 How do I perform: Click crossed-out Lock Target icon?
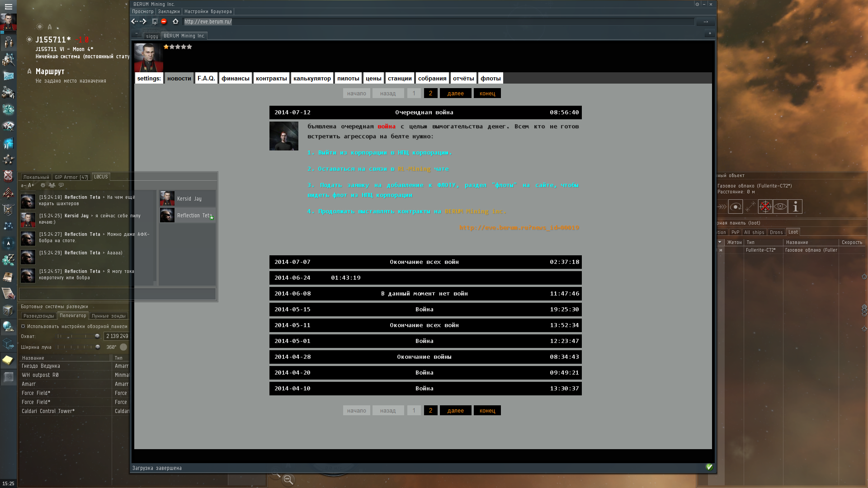coord(765,207)
